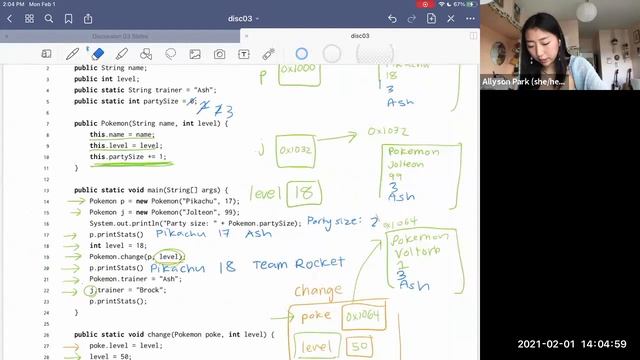
Task: Click the handwritten '0x1064' box beside poke
Action: coord(363,316)
